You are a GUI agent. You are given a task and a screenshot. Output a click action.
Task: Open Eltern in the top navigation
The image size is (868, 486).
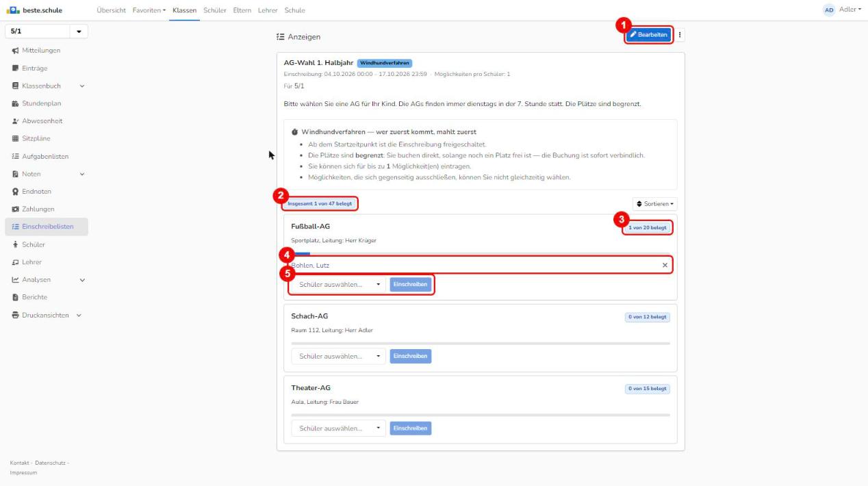pos(242,10)
